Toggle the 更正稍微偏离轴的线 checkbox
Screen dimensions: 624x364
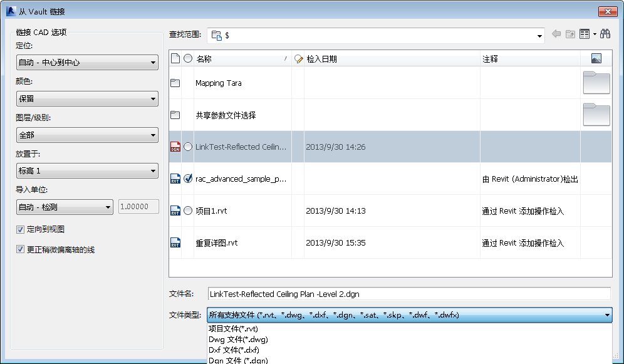20,249
